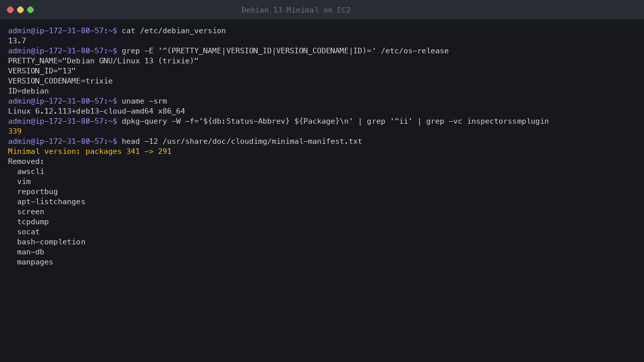
Task: Click the removed package "apt-listchanges"
Action: [51, 202]
